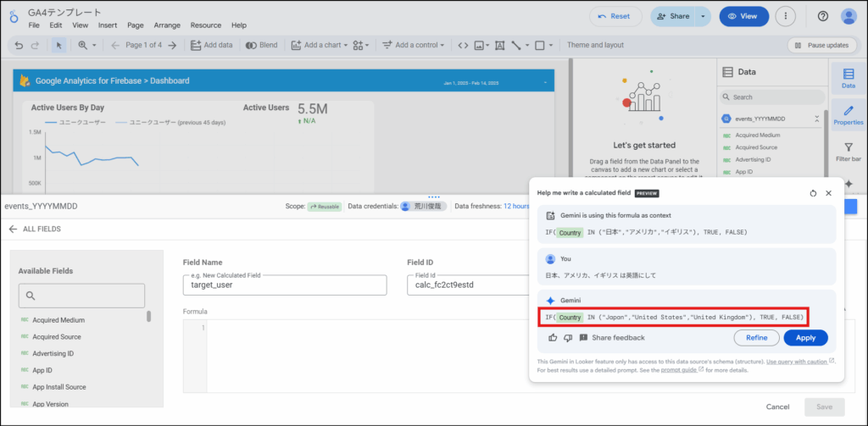This screenshot has height=426, width=868.
Task: Open the Edit menu
Action: tap(55, 25)
